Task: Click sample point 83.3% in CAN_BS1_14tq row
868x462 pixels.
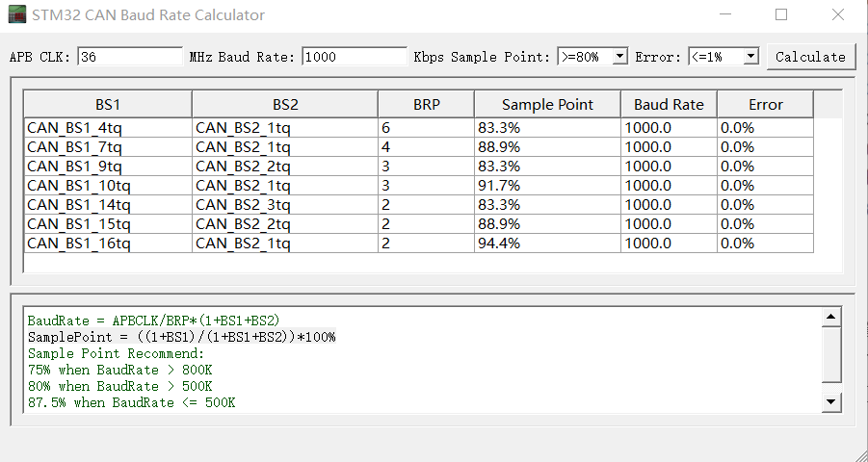Action: (x=547, y=205)
